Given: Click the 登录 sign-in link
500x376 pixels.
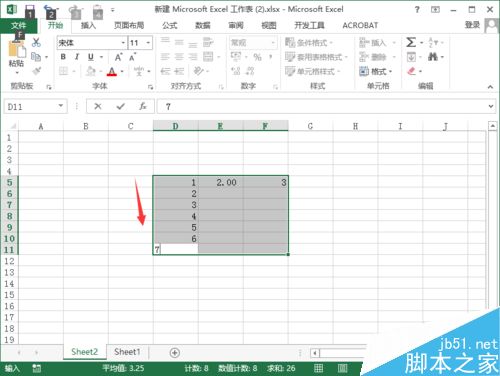Looking at the screenshot, I should 472,25.
